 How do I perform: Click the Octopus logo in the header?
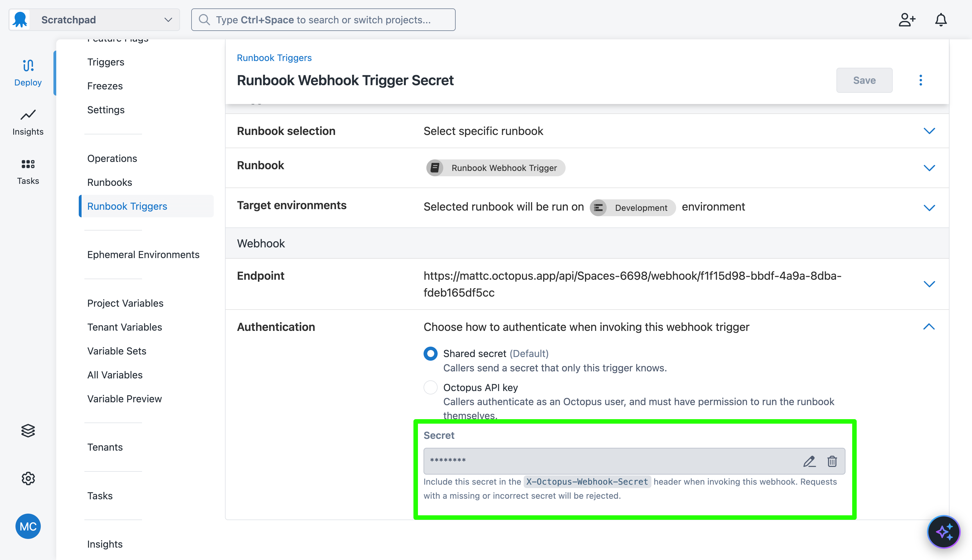click(x=20, y=20)
